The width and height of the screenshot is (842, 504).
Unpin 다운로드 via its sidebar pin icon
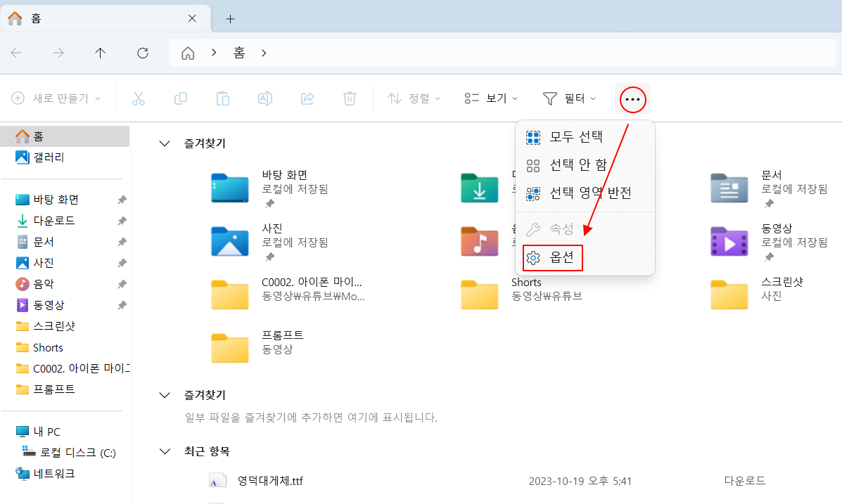coord(122,221)
